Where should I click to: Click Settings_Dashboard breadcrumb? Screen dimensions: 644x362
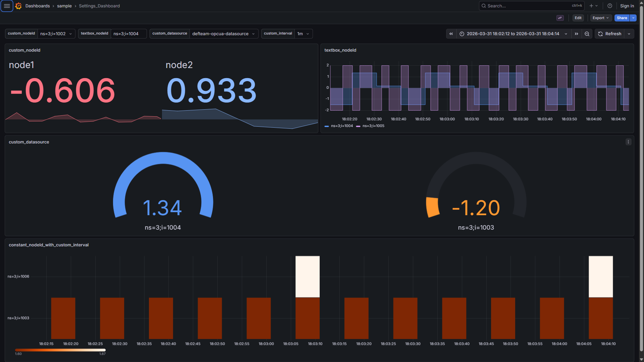click(x=99, y=6)
